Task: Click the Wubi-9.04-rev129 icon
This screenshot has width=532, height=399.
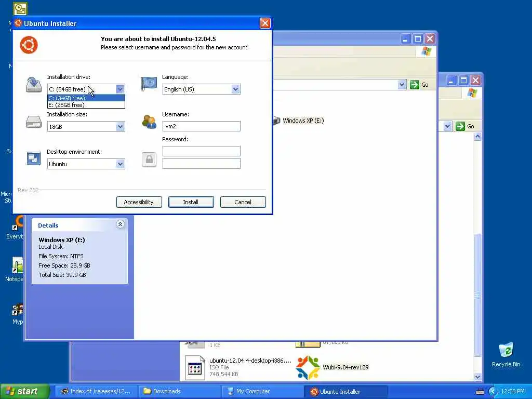Action: [x=308, y=367]
